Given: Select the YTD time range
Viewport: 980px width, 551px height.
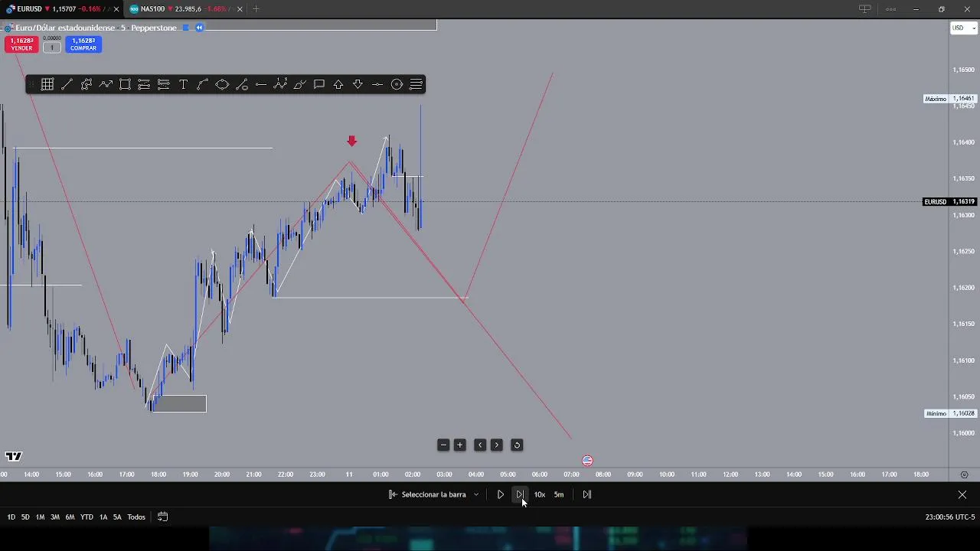Looking at the screenshot, I should pyautogui.click(x=87, y=517).
